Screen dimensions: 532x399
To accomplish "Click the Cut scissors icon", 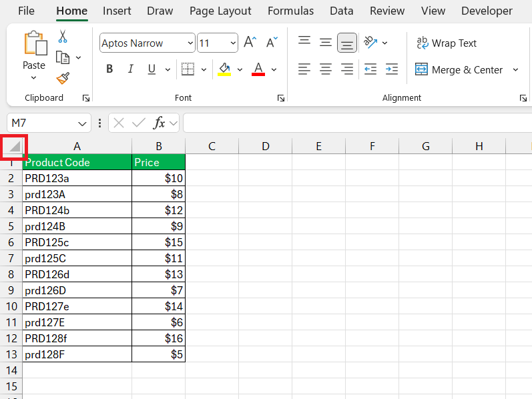I will click(63, 36).
